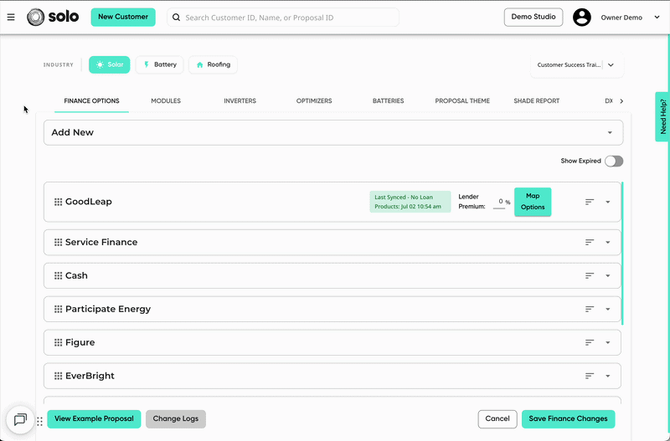Click the Demo Studio button
Viewport: 670px width, 441px height.
(533, 17)
